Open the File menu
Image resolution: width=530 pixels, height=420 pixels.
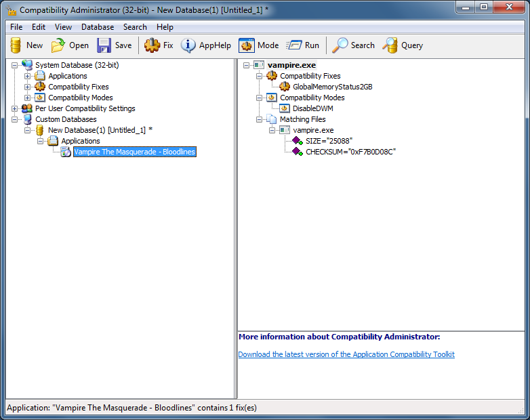[16, 27]
